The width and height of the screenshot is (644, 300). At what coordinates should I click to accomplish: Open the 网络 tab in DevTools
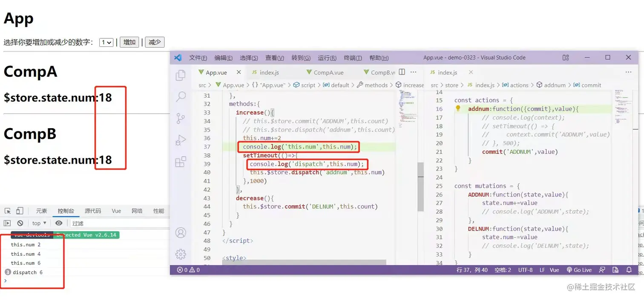pyautogui.click(x=137, y=211)
